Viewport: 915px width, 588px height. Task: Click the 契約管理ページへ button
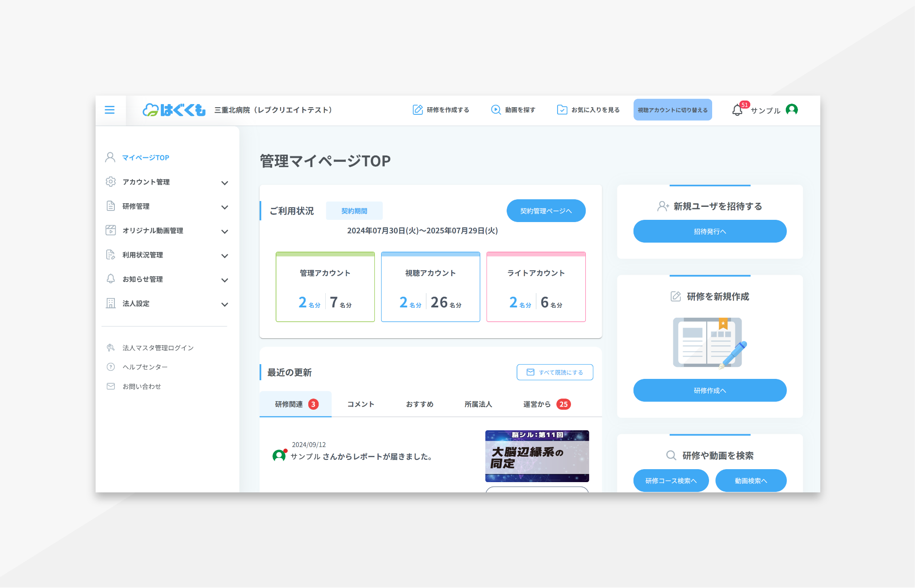tap(546, 211)
